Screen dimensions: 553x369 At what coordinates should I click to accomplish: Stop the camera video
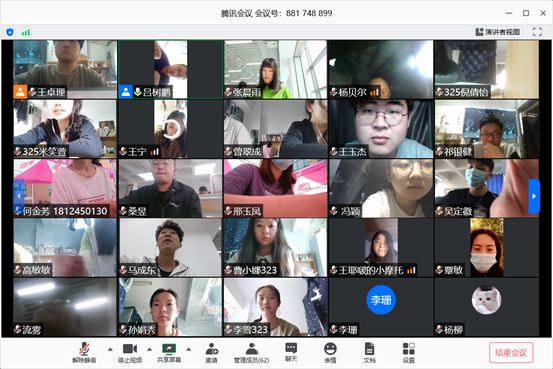[x=130, y=352]
